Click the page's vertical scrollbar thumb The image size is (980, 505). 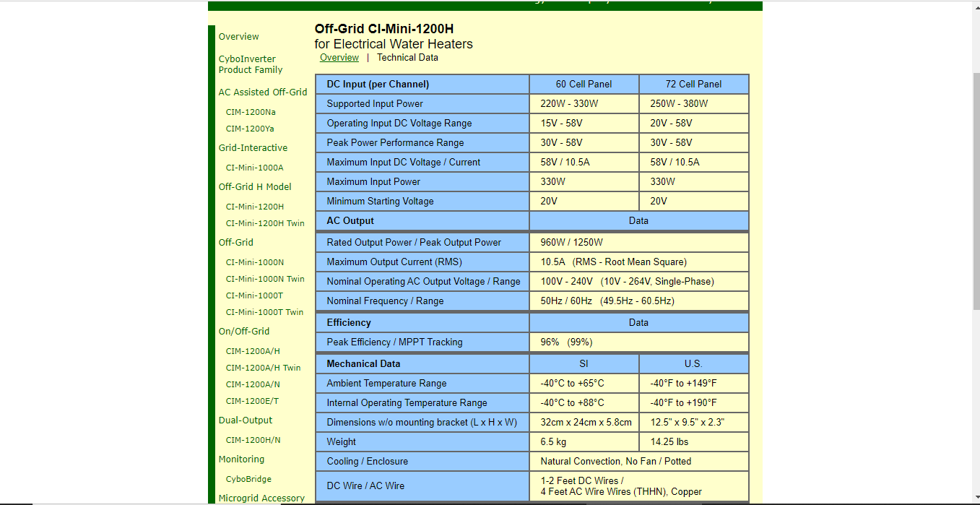(x=976, y=191)
